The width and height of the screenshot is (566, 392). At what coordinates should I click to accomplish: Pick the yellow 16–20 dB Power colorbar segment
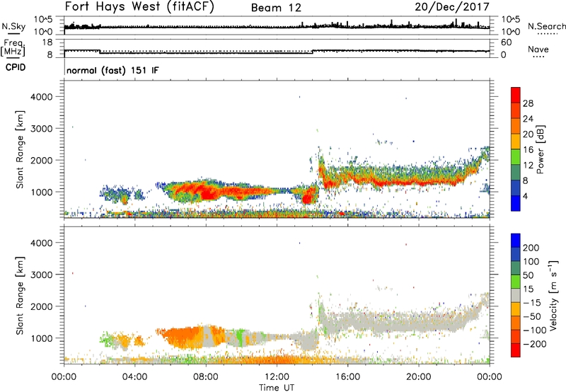pyautogui.click(x=516, y=142)
